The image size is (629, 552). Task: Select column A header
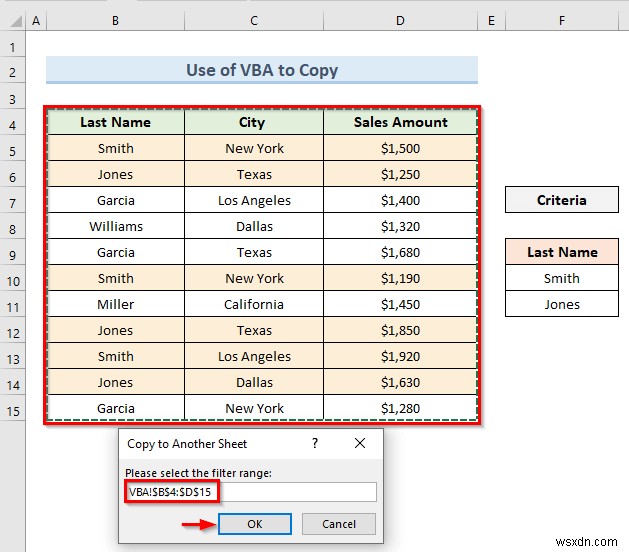point(36,21)
